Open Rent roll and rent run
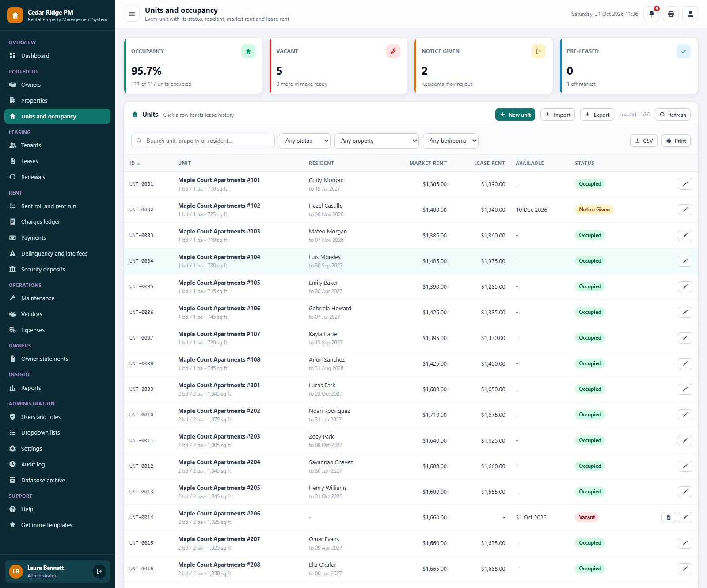The height and width of the screenshot is (588, 707). 57,206
